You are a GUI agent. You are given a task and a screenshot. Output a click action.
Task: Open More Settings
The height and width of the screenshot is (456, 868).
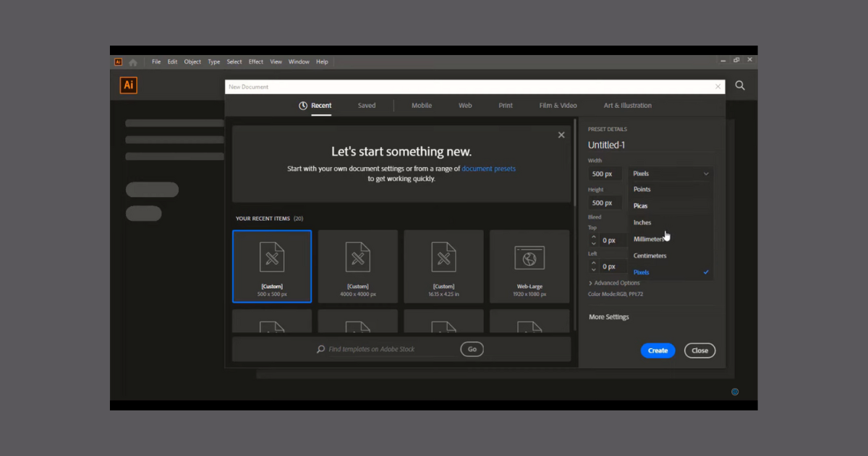609,317
